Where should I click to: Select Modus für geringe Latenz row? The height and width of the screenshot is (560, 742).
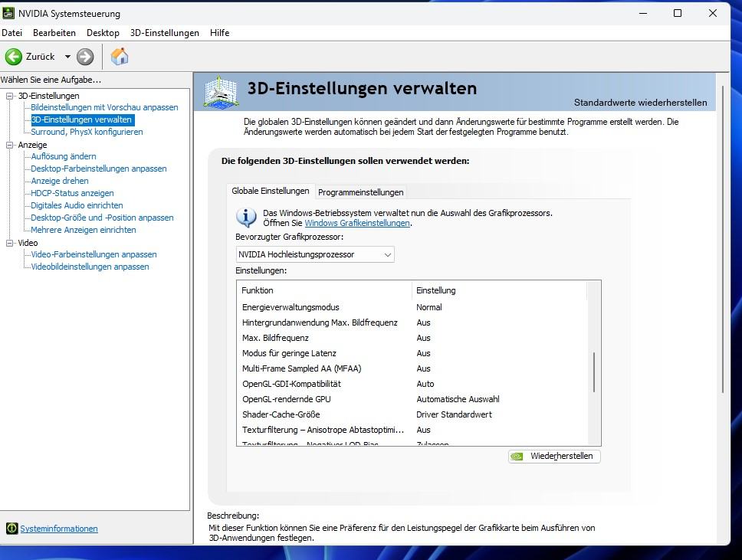click(x=412, y=353)
